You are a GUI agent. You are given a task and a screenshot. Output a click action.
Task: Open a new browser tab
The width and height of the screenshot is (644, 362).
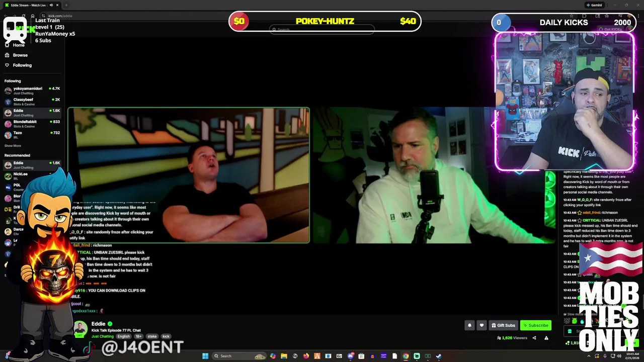click(66, 5)
